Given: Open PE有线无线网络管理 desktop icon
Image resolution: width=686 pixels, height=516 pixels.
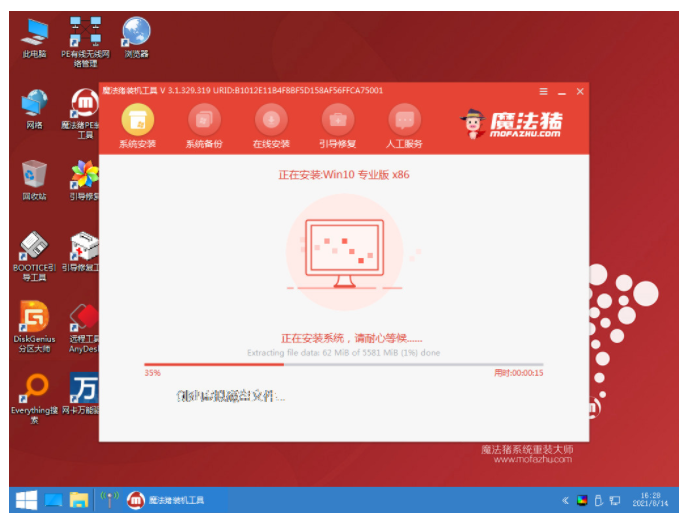Looking at the screenshot, I should (85, 42).
